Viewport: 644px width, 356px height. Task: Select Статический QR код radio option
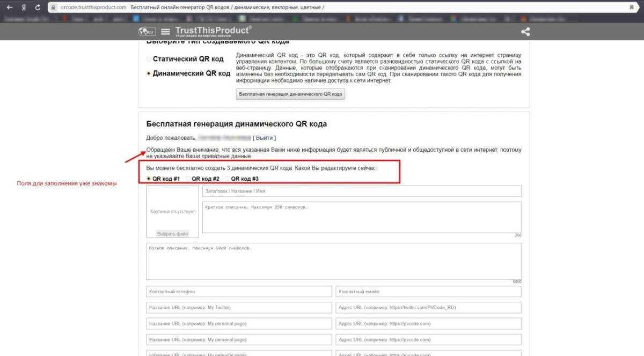149,59
